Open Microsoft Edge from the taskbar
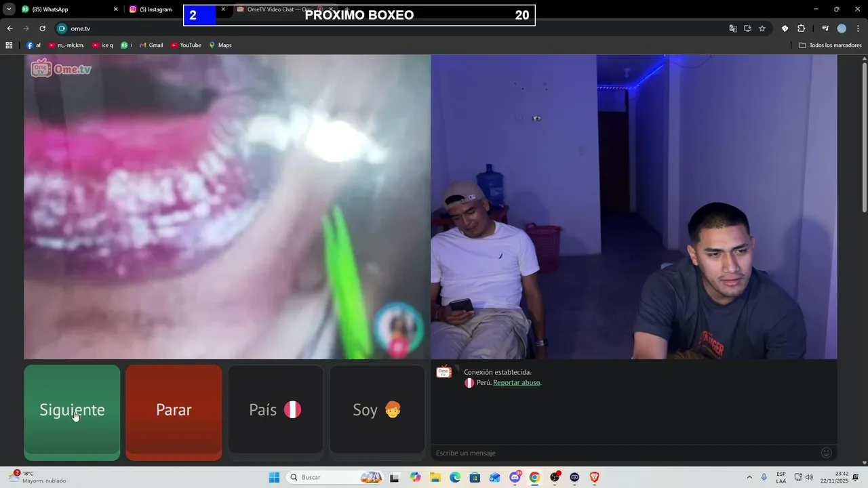868x488 pixels. (x=455, y=477)
